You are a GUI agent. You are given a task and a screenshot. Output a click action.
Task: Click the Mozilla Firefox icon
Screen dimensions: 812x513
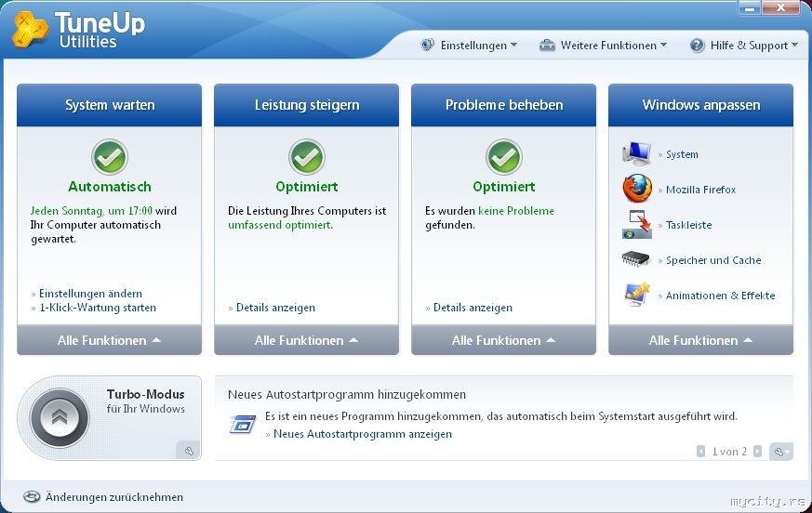[x=637, y=189]
